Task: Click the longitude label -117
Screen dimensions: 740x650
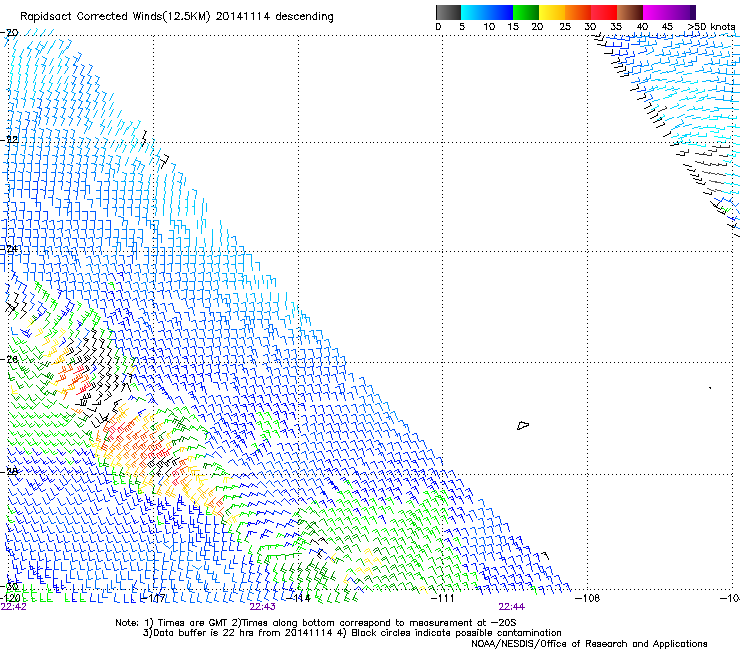Action: 154,598
